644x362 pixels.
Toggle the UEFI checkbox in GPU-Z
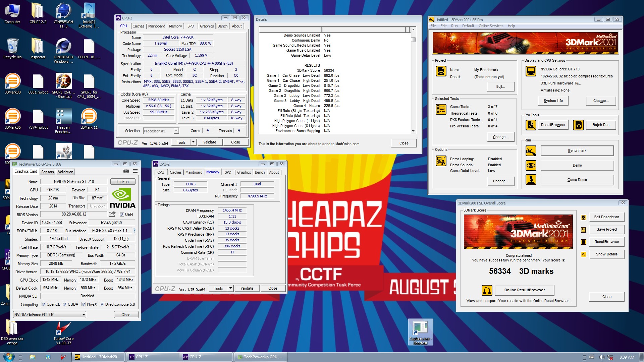(x=122, y=215)
